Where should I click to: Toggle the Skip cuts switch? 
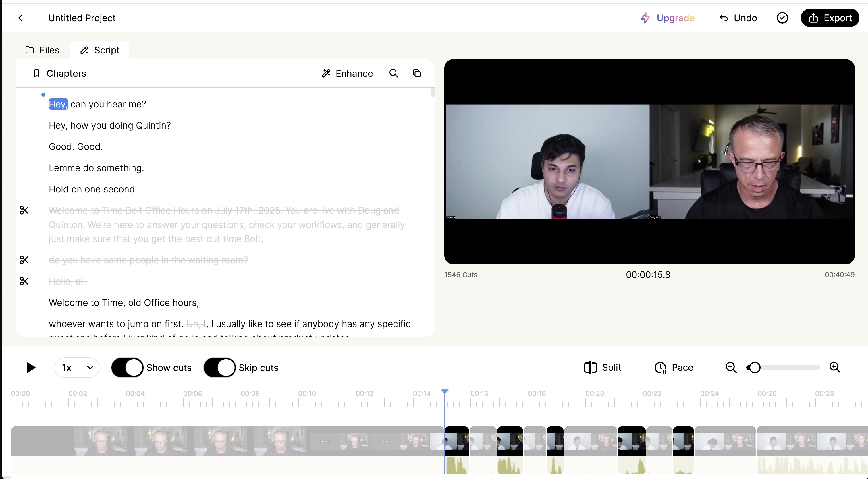219,368
